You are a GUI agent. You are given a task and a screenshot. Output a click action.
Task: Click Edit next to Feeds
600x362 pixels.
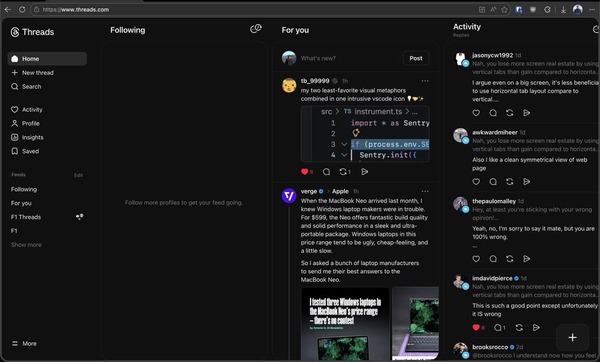click(x=78, y=175)
